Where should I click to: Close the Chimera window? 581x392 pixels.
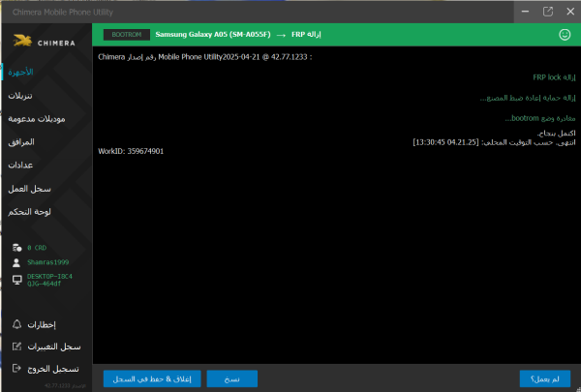pyautogui.click(x=570, y=12)
